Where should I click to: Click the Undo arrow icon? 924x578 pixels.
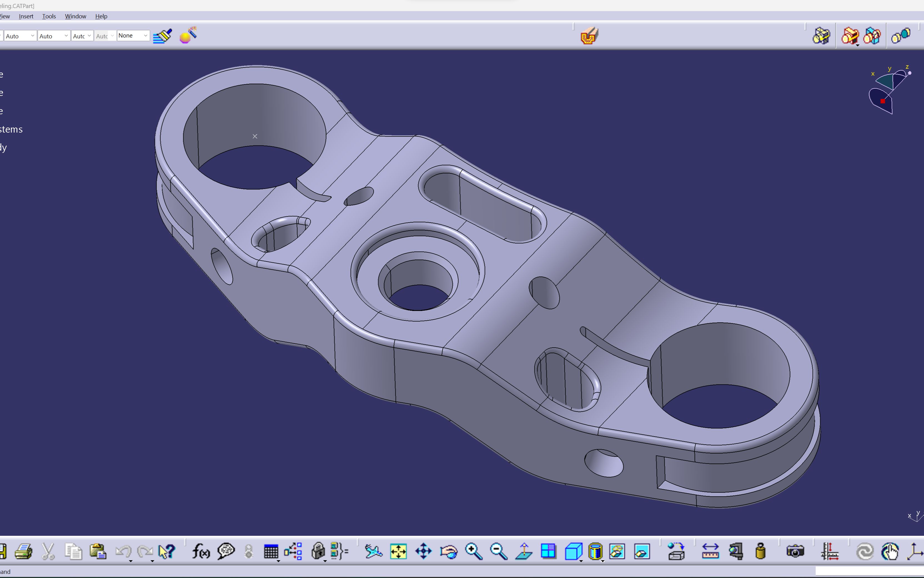coord(123,551)
